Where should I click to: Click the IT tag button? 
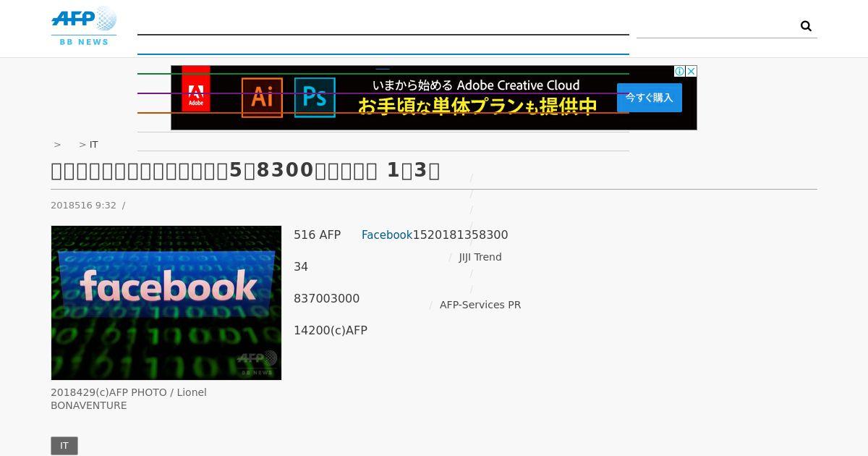pos(64,446)
